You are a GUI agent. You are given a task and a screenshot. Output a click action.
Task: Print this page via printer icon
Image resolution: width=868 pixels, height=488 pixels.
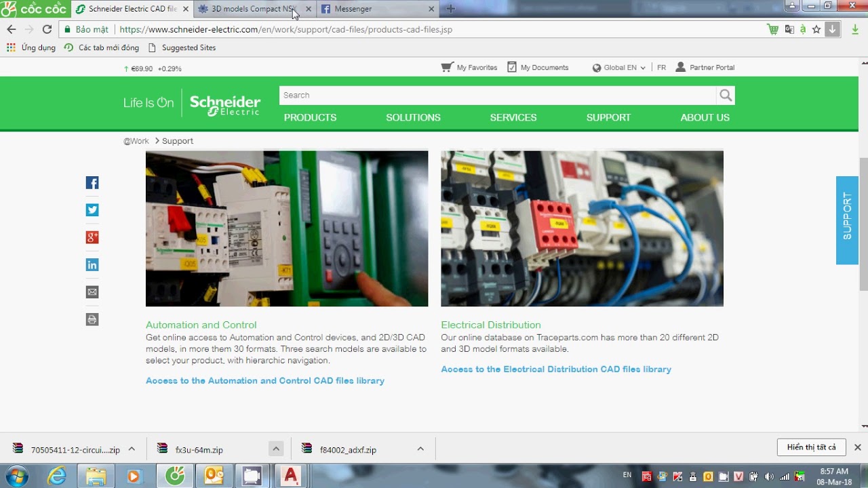(x=92, y=319)
